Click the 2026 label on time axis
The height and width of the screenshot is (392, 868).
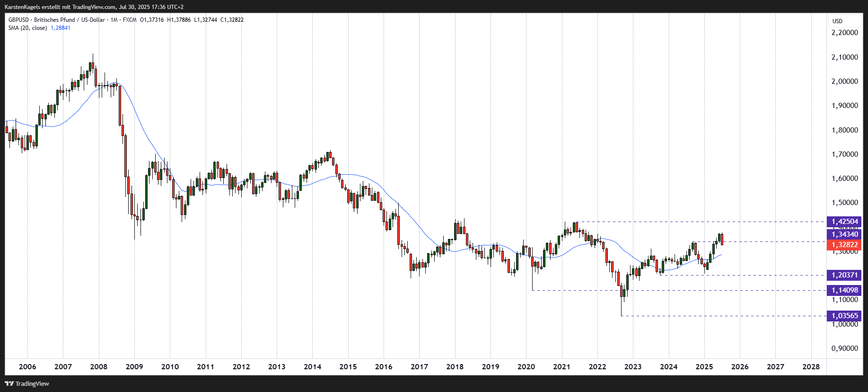[x=740, y=366]
